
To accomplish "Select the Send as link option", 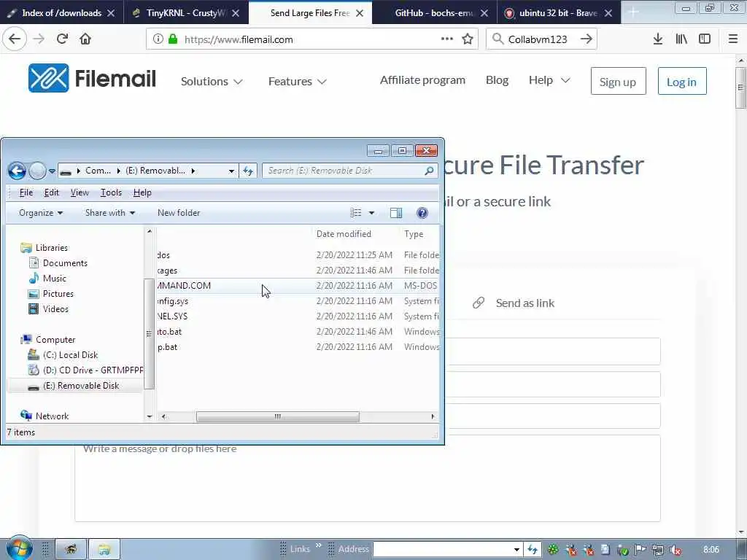I will click(x=514, y=303).
